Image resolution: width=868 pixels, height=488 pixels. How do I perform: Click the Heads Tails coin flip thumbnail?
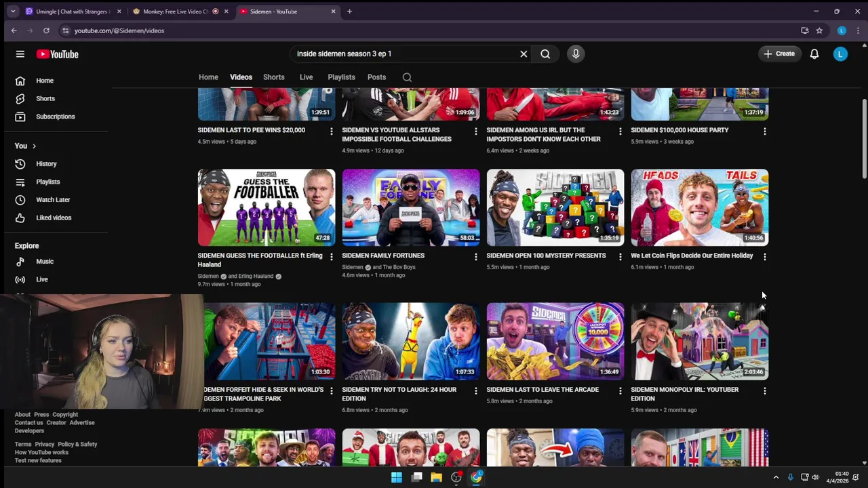tap(700, 207)
